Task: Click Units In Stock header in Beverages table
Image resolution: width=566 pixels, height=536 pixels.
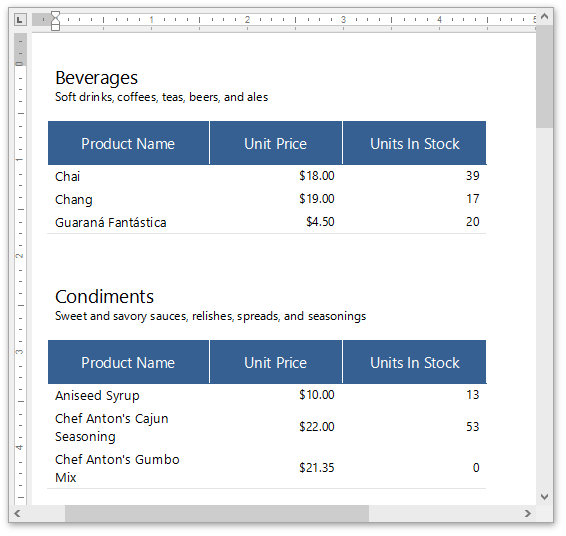Action: coord(414,143)
